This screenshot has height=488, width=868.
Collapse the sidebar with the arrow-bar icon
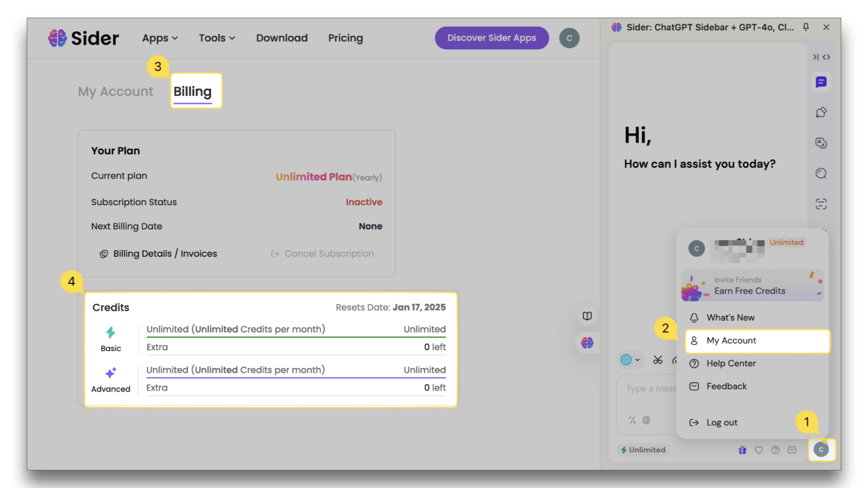coord(816,57)
